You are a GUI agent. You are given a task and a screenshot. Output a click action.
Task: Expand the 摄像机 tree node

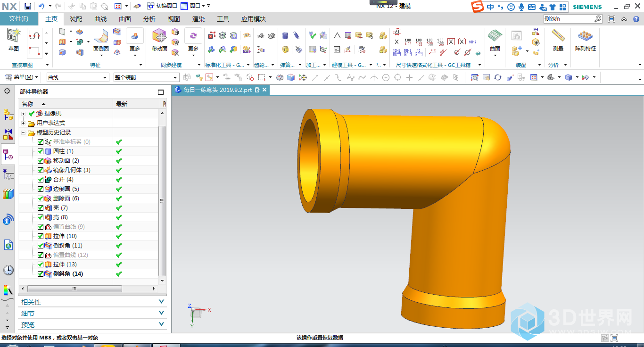24,114
